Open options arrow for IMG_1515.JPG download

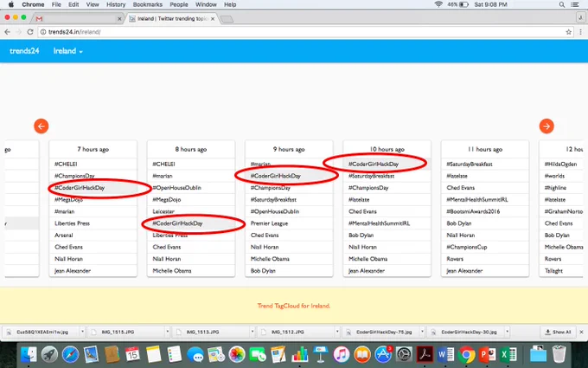pyautogui.click(x=167, y=332)
